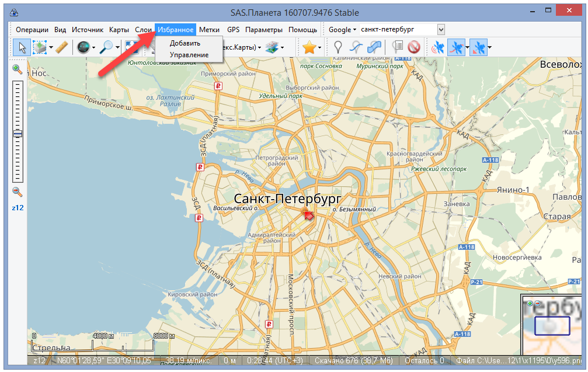Activate the ruler distance measurement tool
This screenshot has width=588, height=372.
pos(62,48)
